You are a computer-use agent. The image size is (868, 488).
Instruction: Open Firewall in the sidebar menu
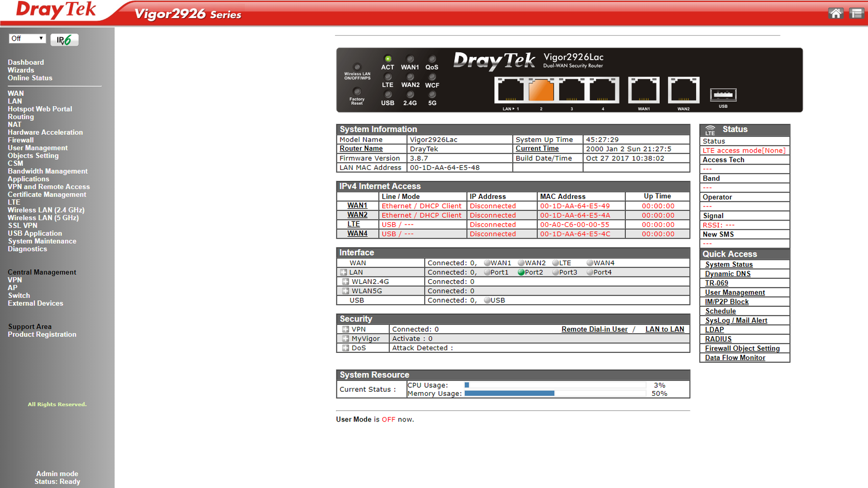[20, 140]
